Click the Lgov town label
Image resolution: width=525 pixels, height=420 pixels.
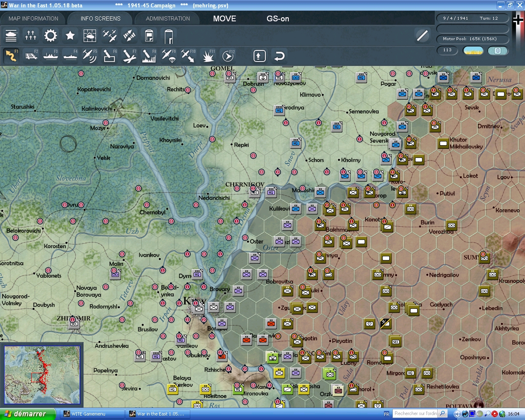tap(504, 177)
